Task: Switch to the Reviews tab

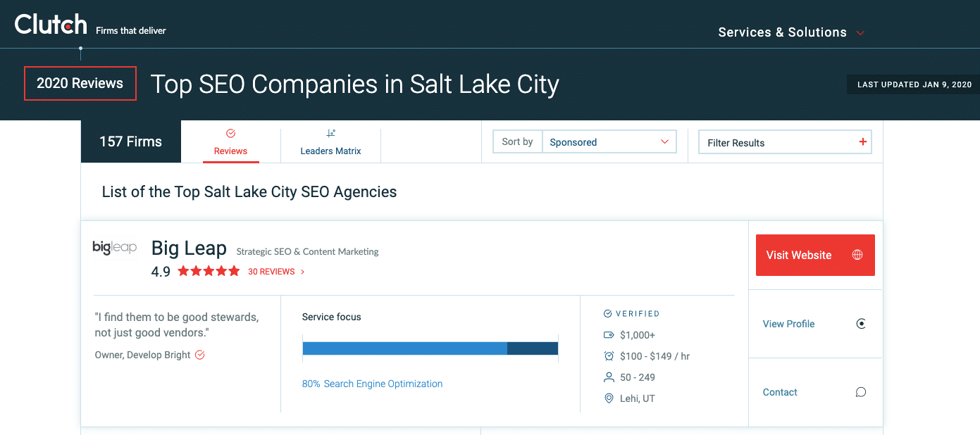Action: coord(231,142)
